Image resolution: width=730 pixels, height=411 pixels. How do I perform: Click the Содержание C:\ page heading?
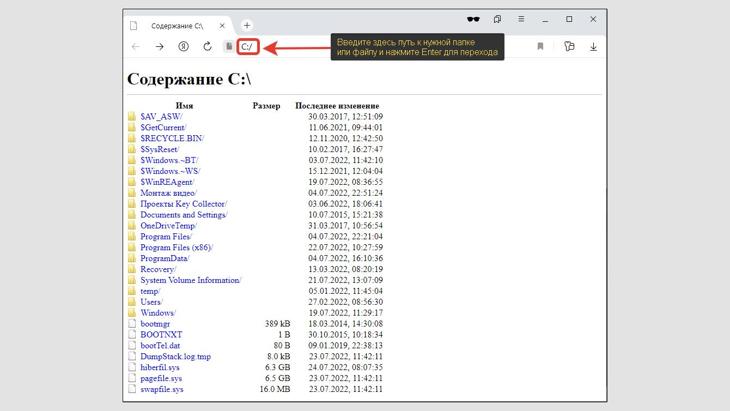(189, 79)
